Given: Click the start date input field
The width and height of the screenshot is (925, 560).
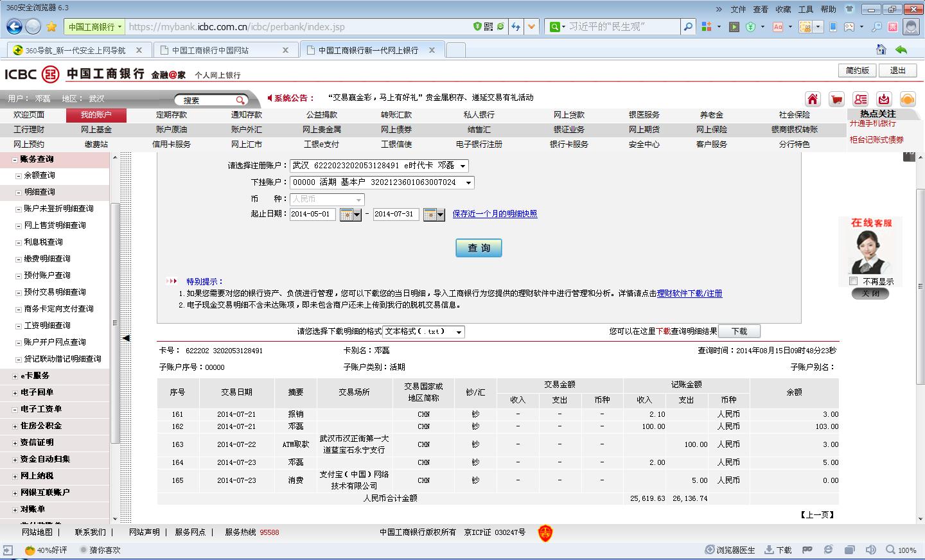Looking at the screenshot, I should tap(312, 214).
